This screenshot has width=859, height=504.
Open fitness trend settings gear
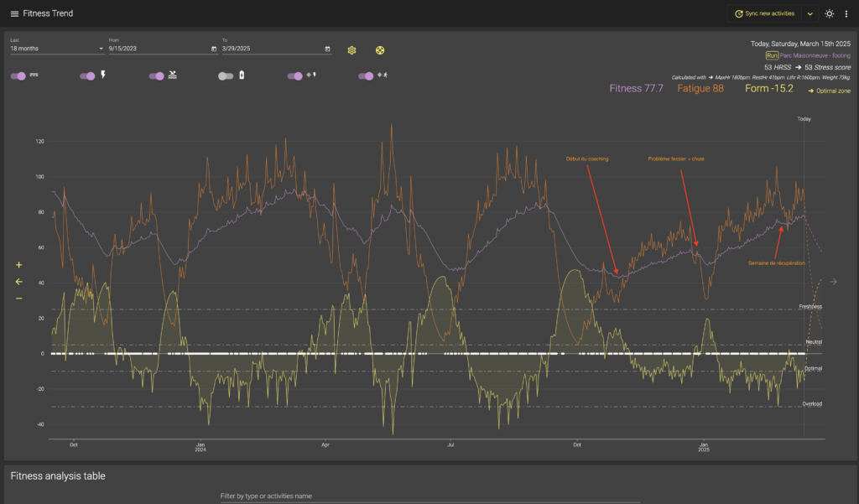[x=351, y=50]
